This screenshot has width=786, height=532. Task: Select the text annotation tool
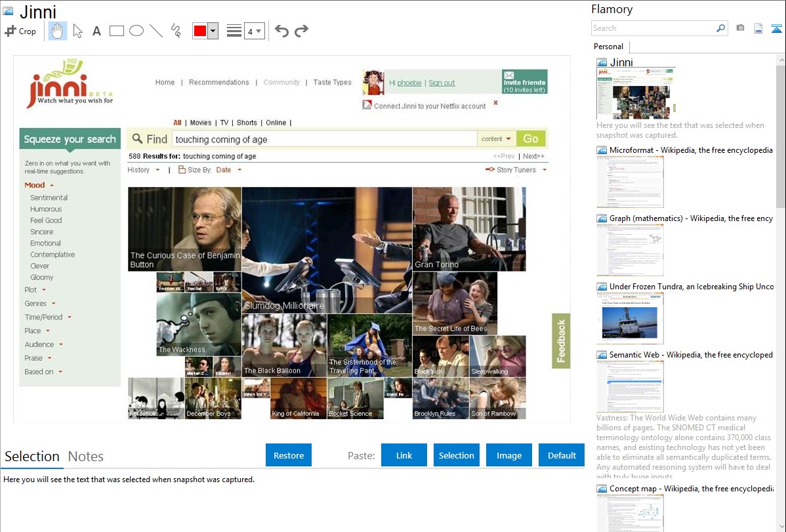click(96, 31)
